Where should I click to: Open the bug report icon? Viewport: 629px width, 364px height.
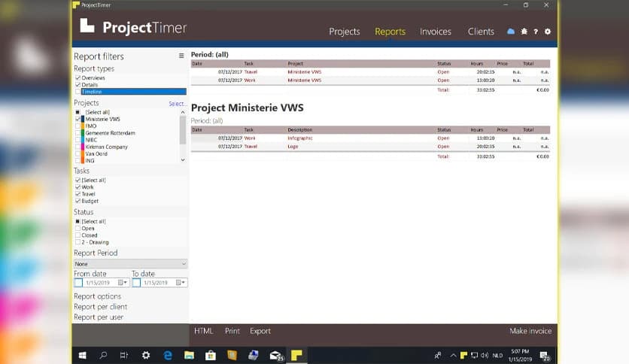click(x=524, y=32)
